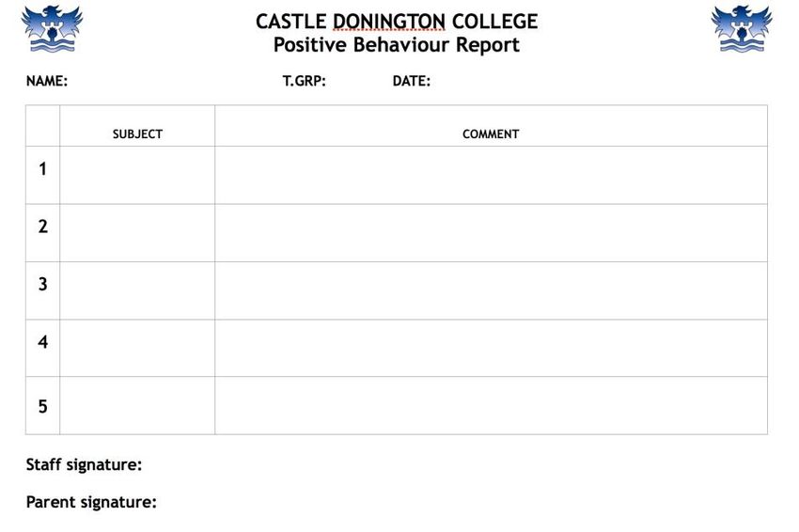Click the subject cell in row 4
Screen dimensions: 799x532
point(137,348)
